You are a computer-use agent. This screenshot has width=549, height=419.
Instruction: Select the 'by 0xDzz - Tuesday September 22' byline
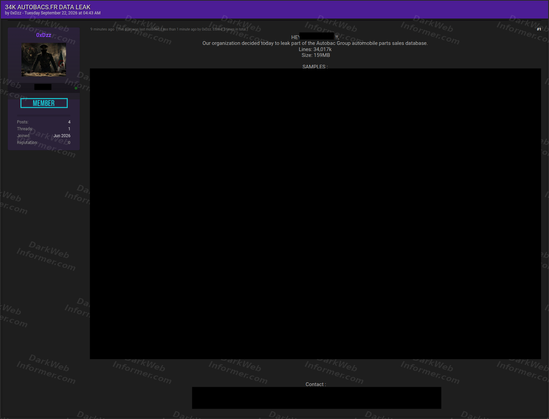53,13
